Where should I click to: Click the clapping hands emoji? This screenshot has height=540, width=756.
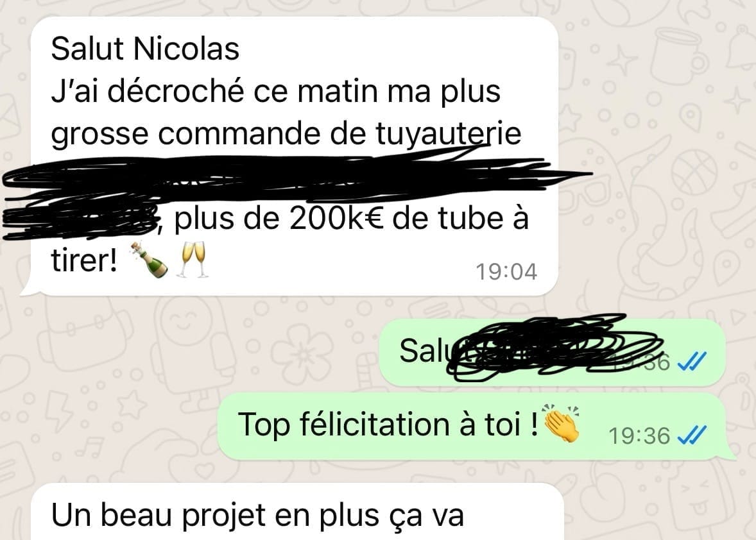coord(561,423)
